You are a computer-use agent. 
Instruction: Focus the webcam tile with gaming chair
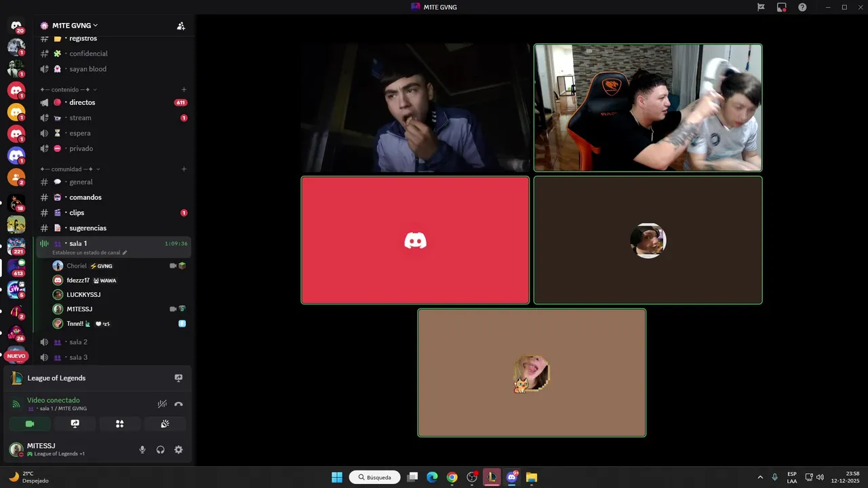tap(648, 108)
